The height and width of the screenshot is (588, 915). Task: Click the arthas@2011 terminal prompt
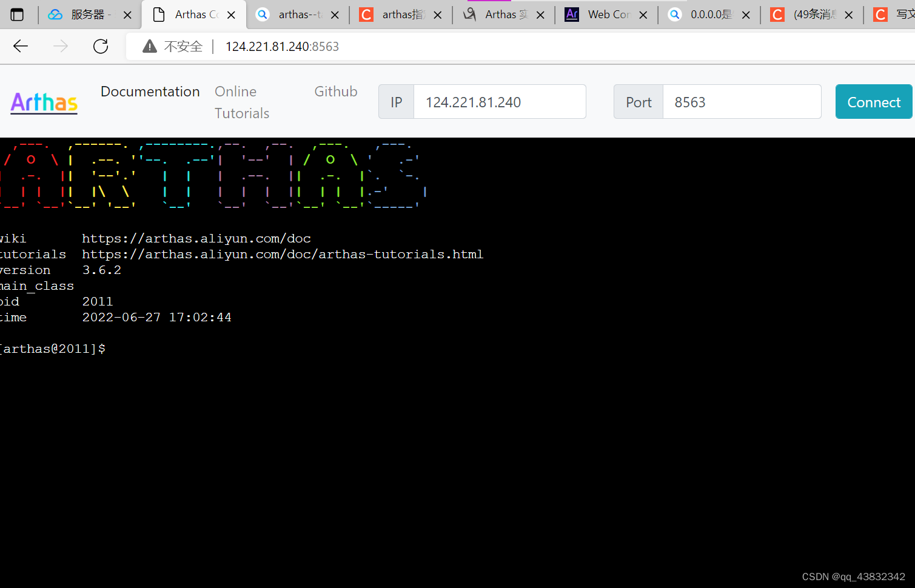(53, 349)
